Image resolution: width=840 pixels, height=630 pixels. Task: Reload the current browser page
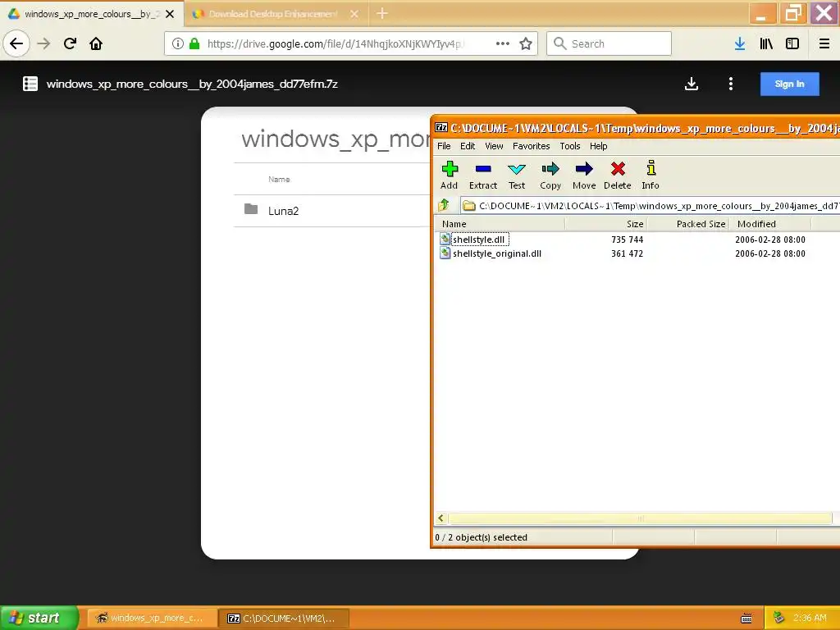(x=71, y=43)
